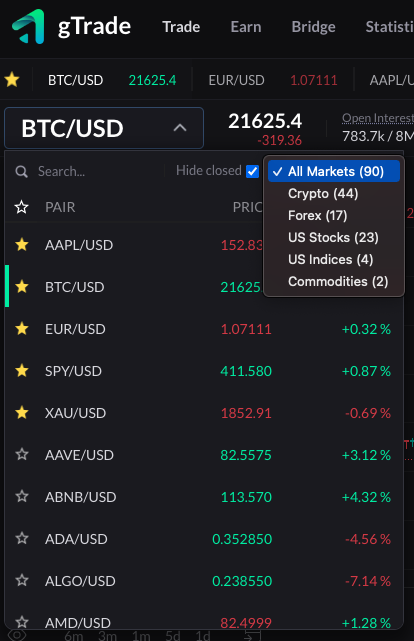
Task: Star the ALGO/USD pair
Action: pos(22,580)
